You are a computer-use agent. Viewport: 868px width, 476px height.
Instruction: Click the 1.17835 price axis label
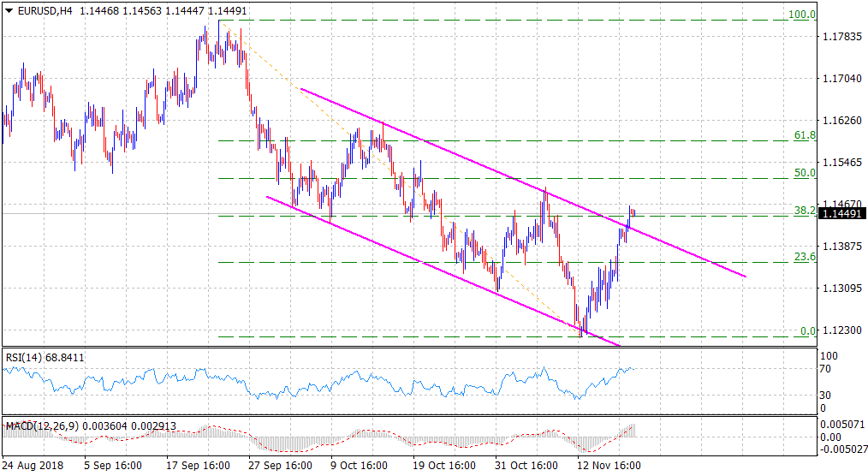tap(841, 36)
